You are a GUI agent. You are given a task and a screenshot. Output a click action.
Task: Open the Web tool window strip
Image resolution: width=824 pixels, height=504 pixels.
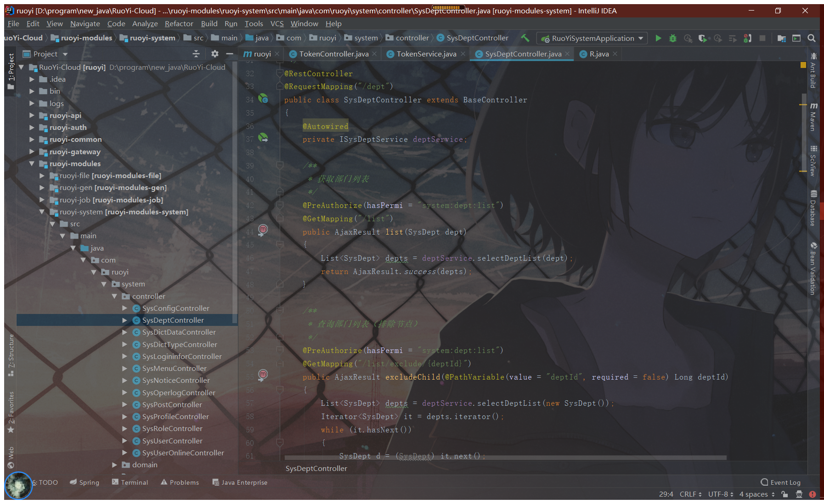[11, 457]
